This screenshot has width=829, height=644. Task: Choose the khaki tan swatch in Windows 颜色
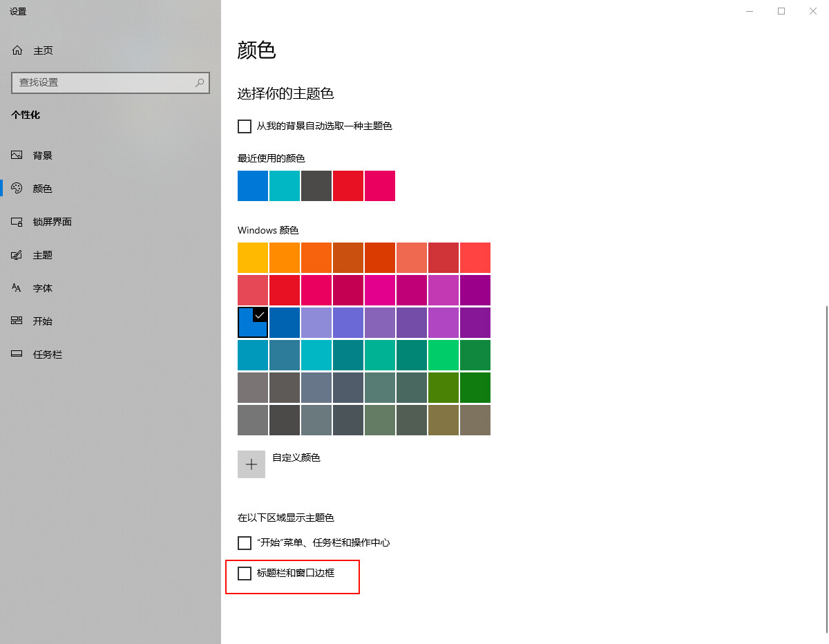444,420
